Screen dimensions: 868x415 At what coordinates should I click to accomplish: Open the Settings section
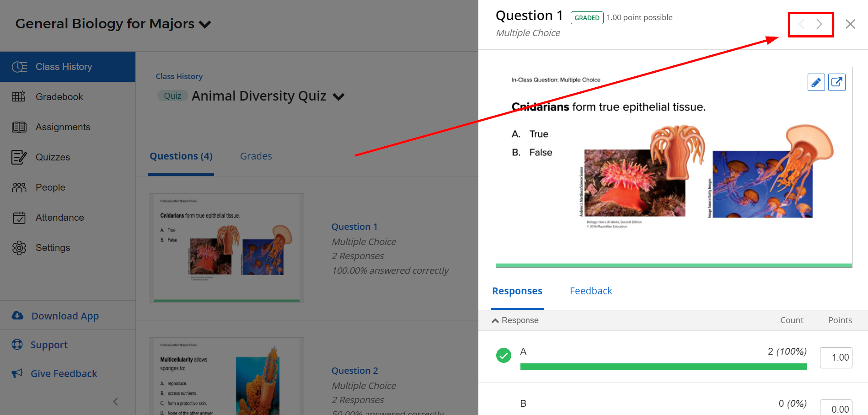54,247
